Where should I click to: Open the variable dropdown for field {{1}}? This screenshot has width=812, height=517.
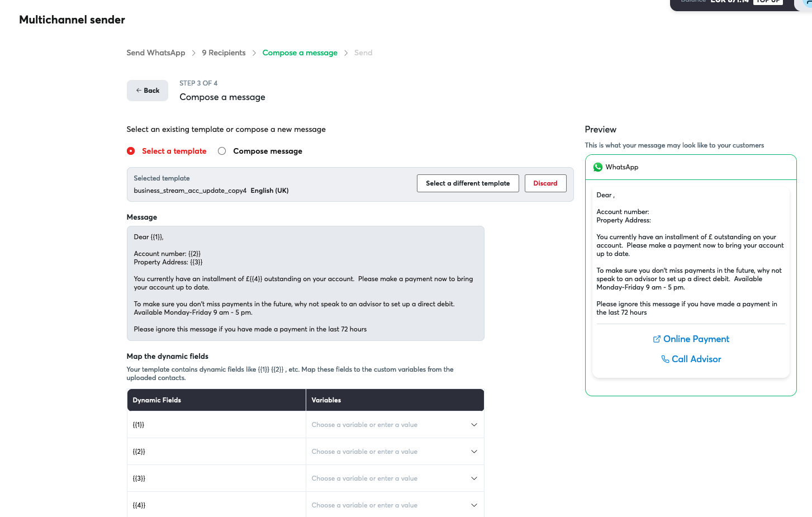[395, 425]
